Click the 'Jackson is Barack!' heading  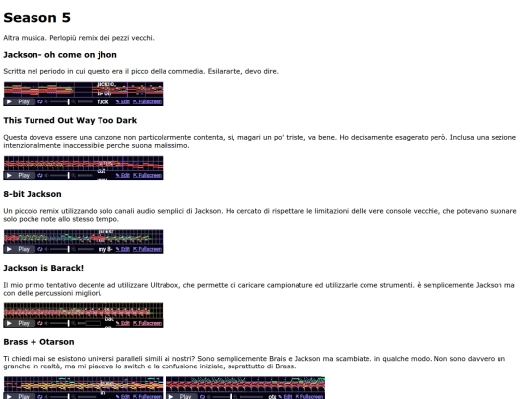(x=43, y=268)
